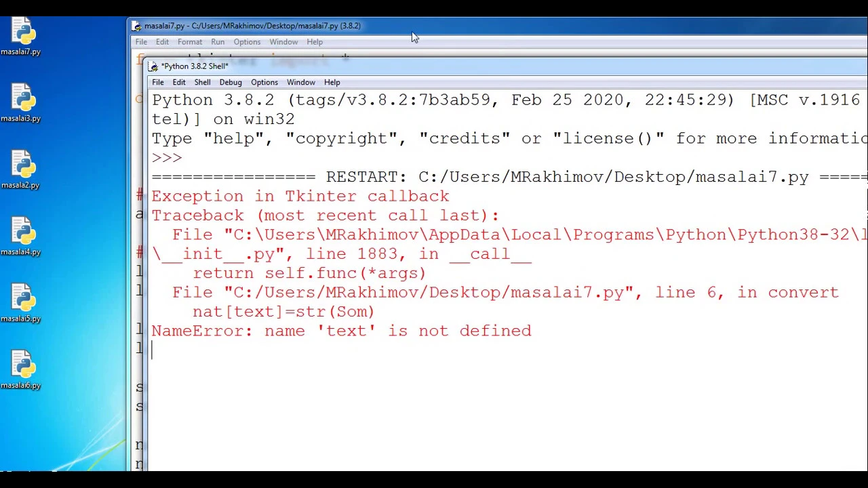Open masalai4.py desktop icon
Viewport: 868px width, 488px height.
coord(21,236)
